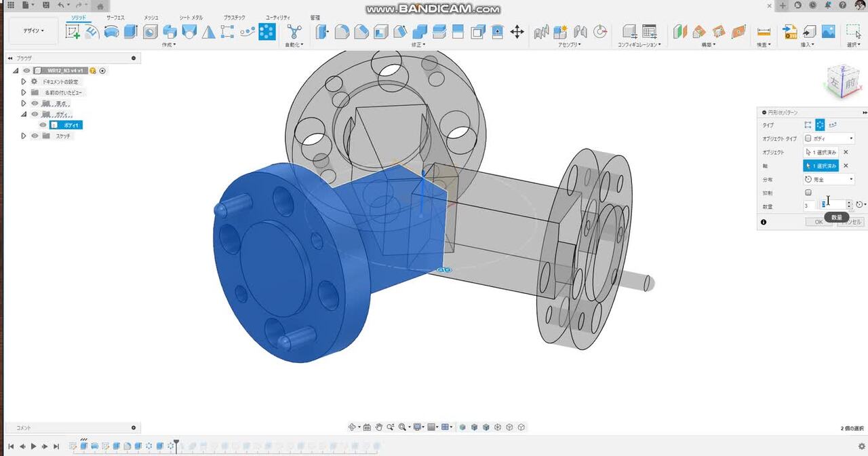868x456 pixels.
Task: Select the Move/Copy tool icon
Action: (517, 31)
